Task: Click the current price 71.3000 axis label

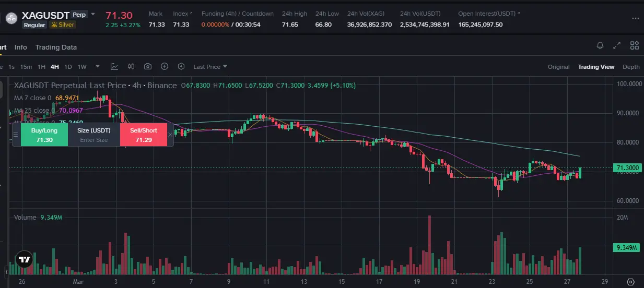Action: click(x=628, y=167)
